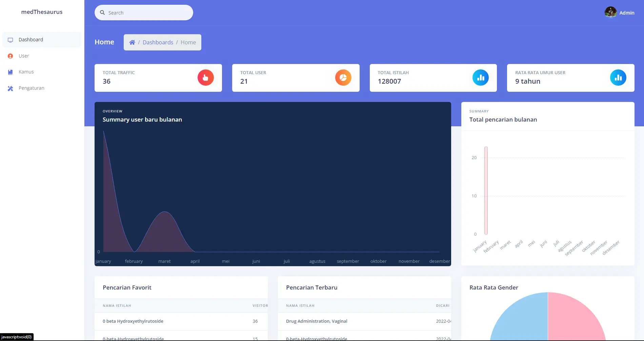
Task: Click the orange Total User pie icon
Action: click(x=343, y=78)
